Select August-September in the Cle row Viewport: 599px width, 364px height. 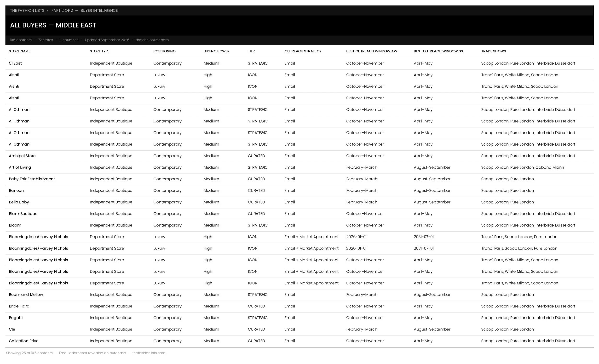tap(432, 329)
